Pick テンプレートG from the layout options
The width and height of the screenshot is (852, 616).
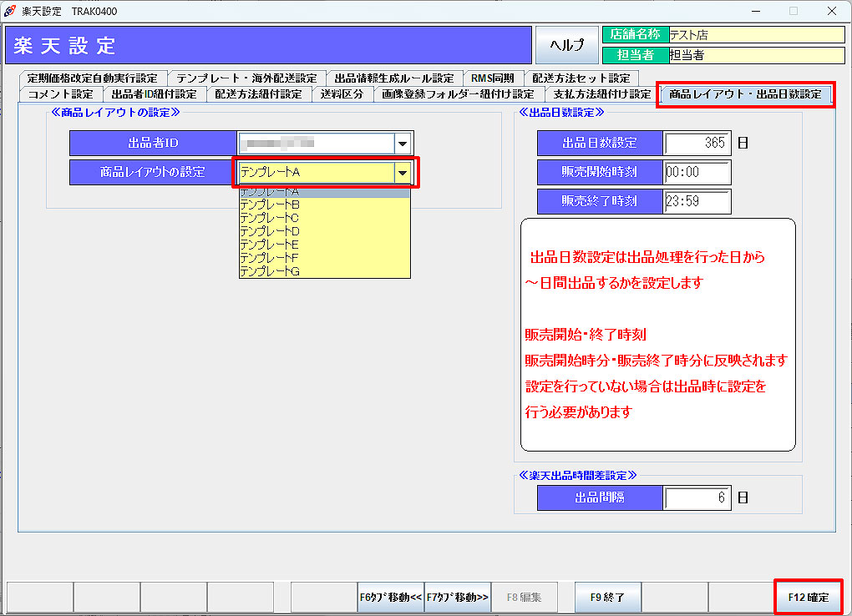[270, 271]
